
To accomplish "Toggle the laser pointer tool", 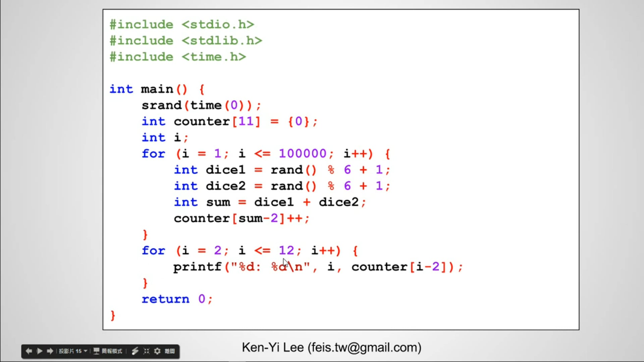I will 135,351.
